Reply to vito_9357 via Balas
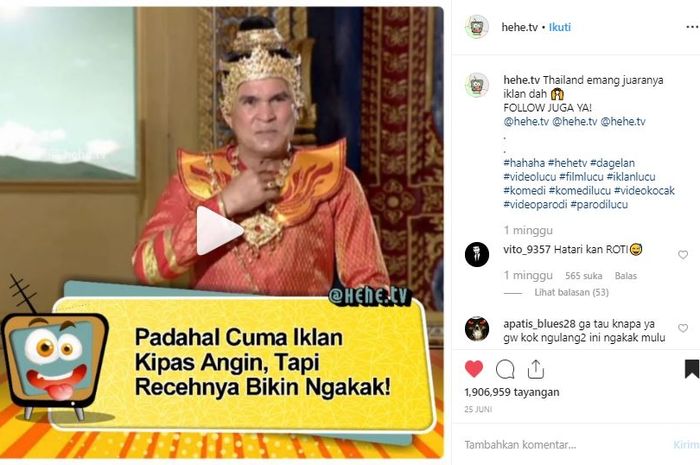 [x=625, y=276]
